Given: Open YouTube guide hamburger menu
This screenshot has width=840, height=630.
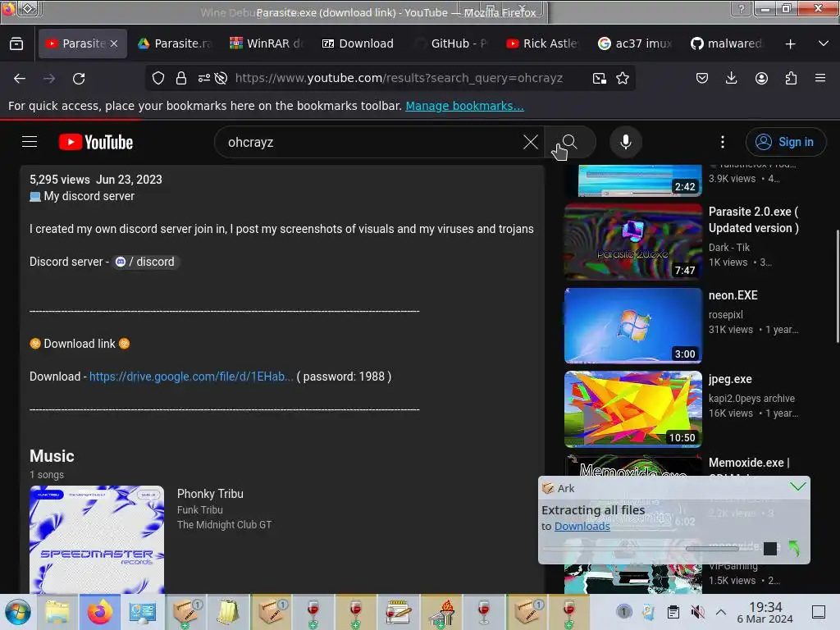Looking at the screenshot, I should tap(30, 142).
